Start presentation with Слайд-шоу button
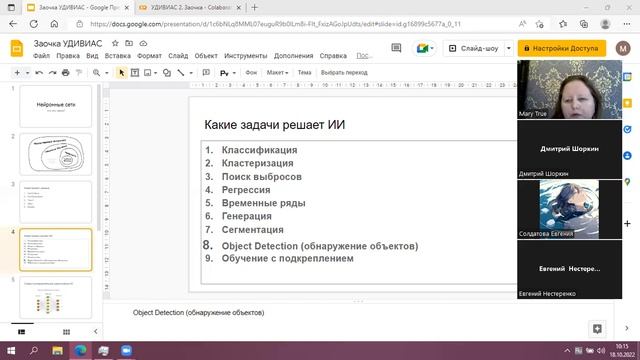Image resolution: width=640 pixels, height=360 pixels. point(473,48)
